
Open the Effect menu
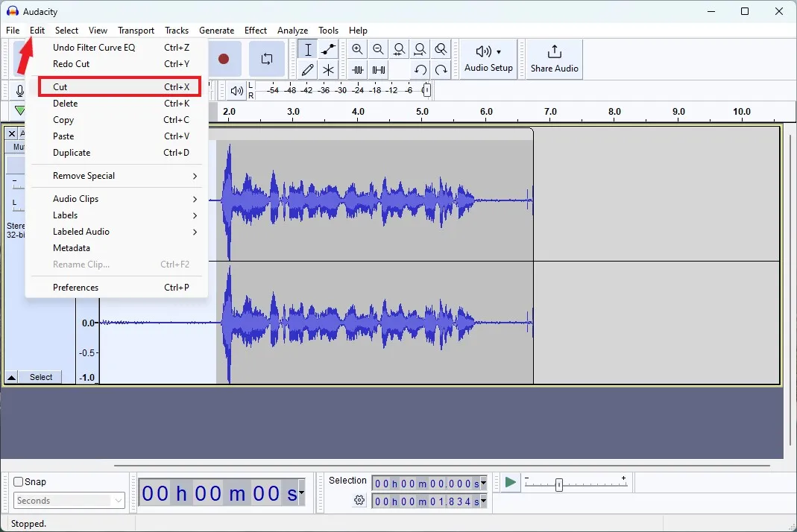(255, 31)
